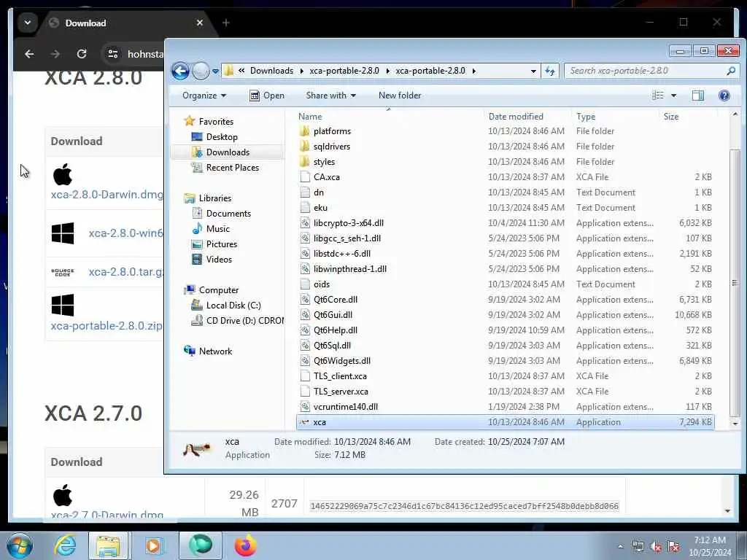Click the change view icon

[x=658, y=96]
